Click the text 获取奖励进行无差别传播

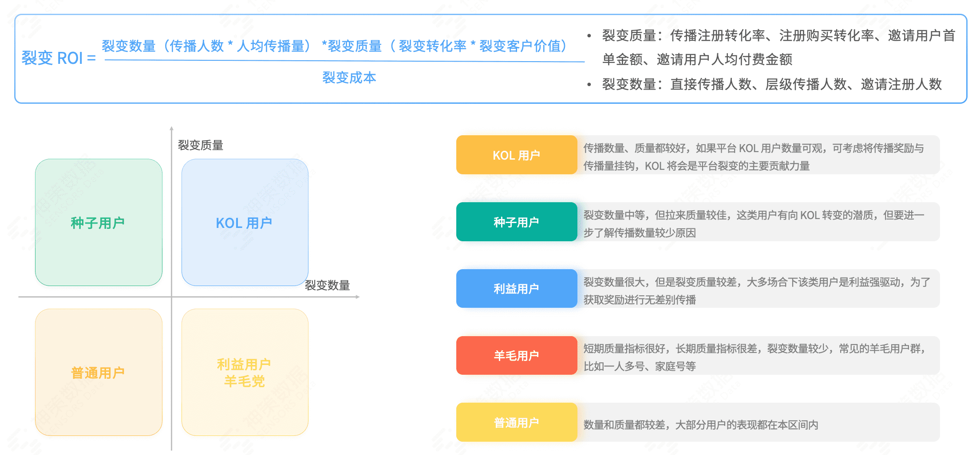(640, 300)
